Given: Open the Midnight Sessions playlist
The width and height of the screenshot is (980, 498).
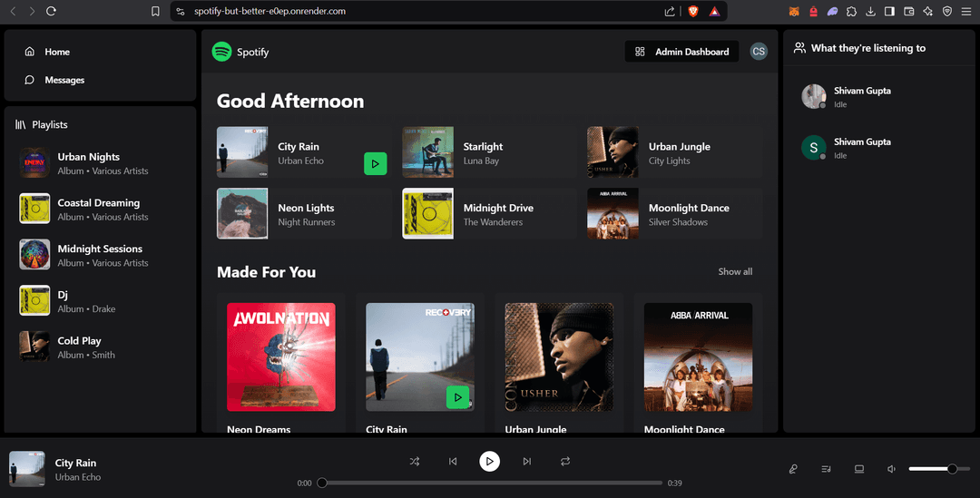Looking at the screenshot, I should point(100,255).
